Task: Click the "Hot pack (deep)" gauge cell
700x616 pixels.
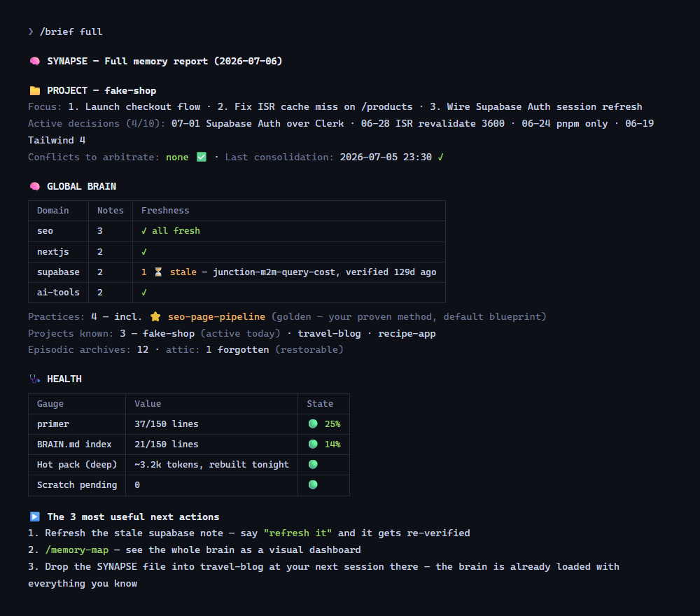Action: (x=77, y=464)
